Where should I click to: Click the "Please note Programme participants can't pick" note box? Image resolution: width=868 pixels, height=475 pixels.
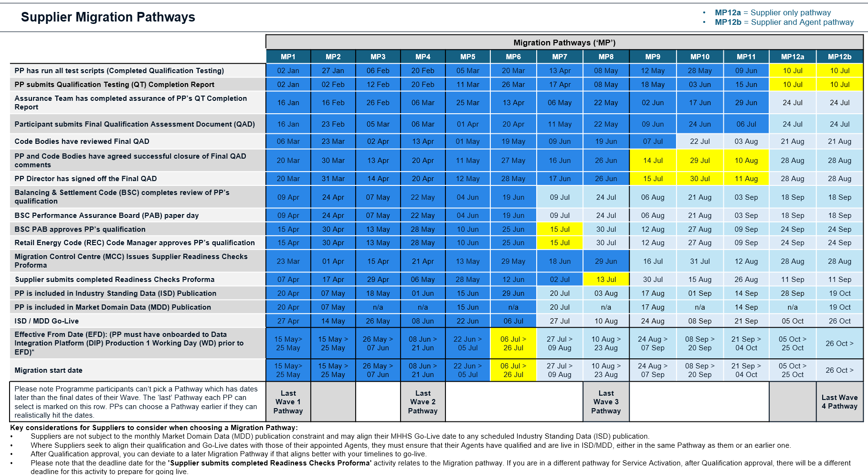(x=138, y=402)
